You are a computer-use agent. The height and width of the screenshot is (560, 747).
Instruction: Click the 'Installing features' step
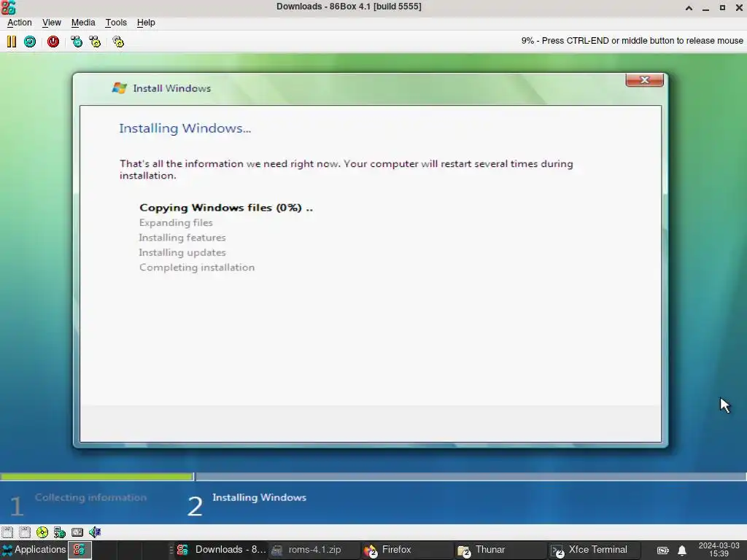point(182,237)
